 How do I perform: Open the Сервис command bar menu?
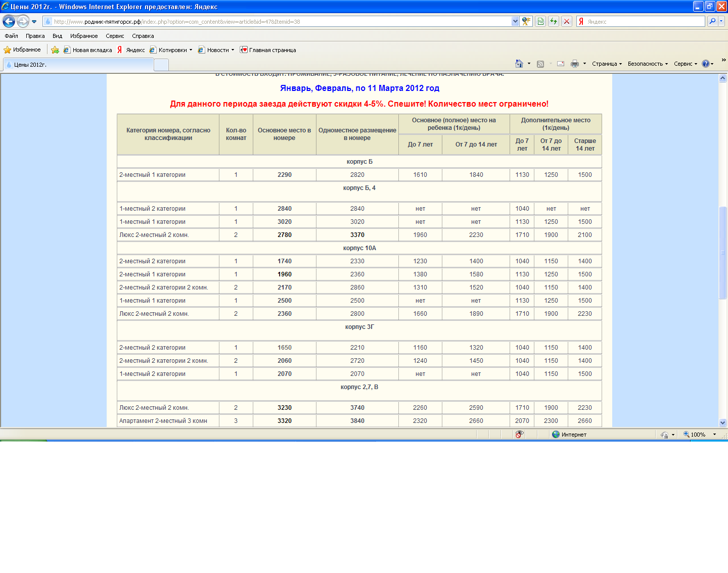(x=686, y=64)
